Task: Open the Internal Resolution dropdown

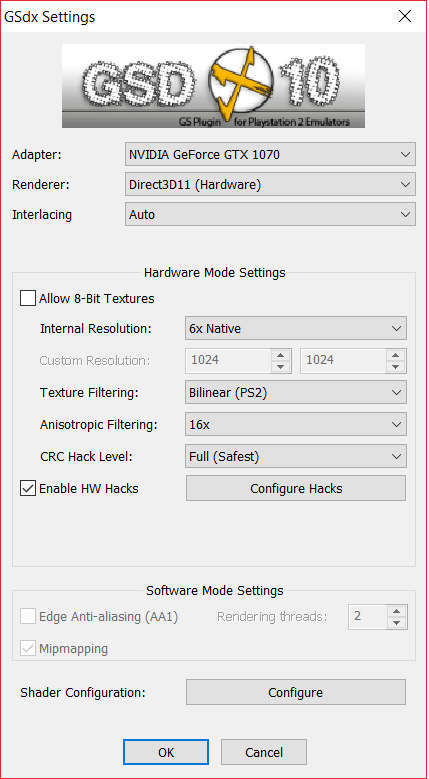Action: point(296,328)
